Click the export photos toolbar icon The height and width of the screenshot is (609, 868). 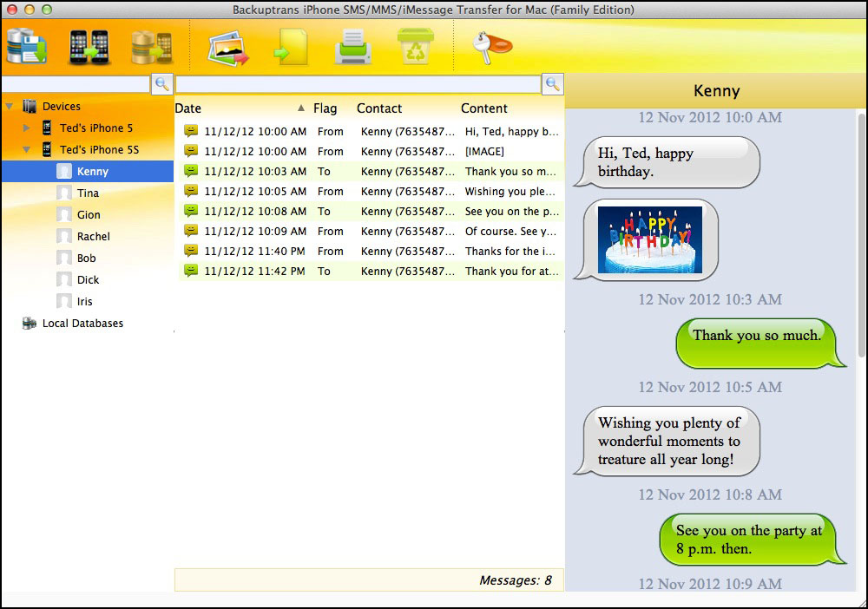(x=228, y=48)
